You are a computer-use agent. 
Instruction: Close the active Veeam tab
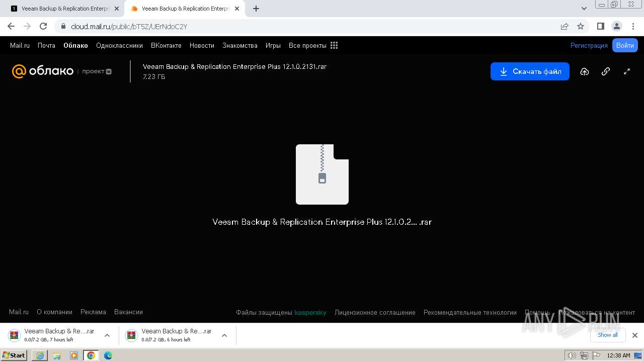[237, 9]
